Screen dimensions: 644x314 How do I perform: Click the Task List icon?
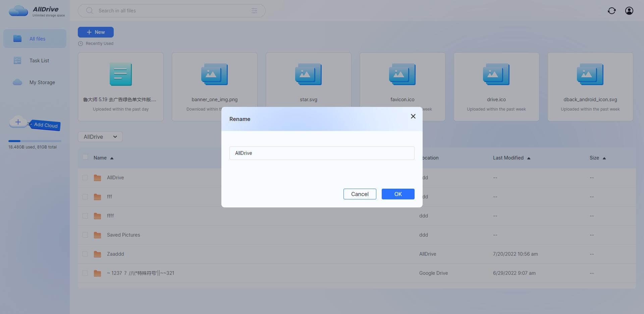(x=17, y=60)
